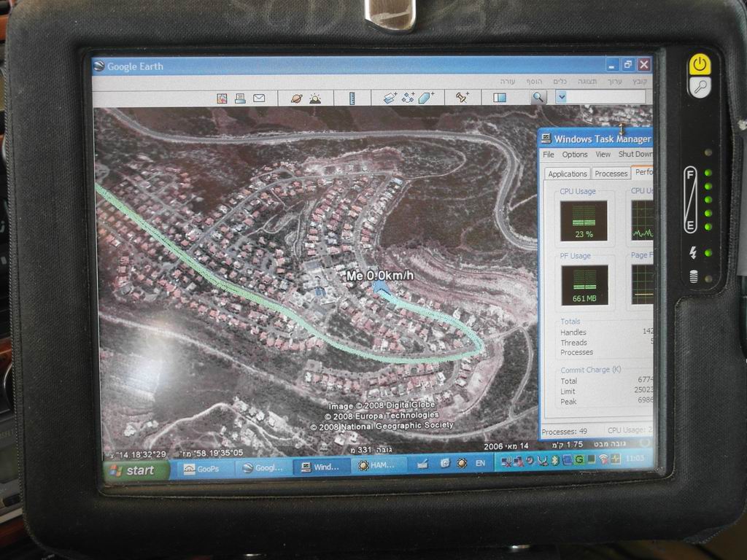Screen dimensions: 747x560
Task: Click the EN language indicator in taskbar
Action: click(x=480, y=463)
